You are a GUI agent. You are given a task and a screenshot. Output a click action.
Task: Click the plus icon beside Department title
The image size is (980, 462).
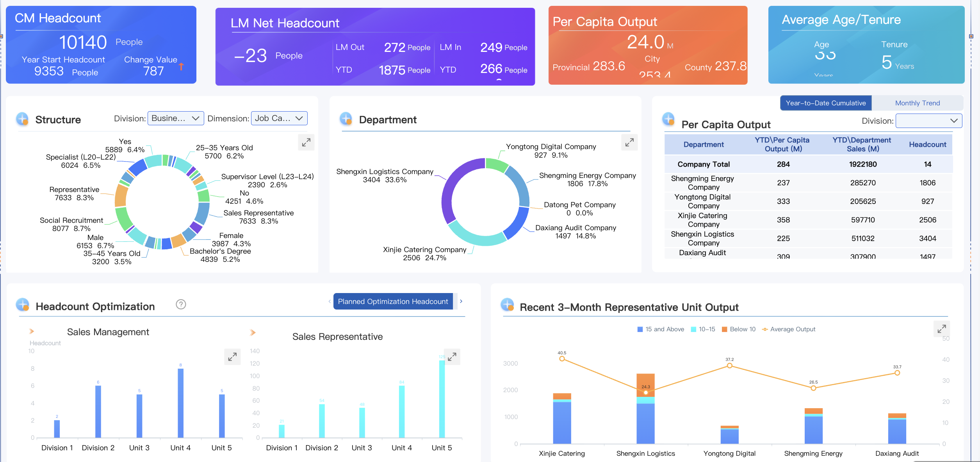coord(346,119)
